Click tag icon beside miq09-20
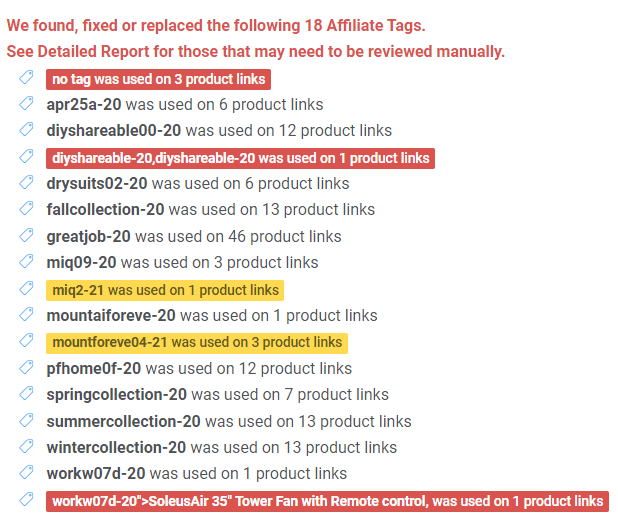The height and width of the screenshot is (522, 618). 26,261
